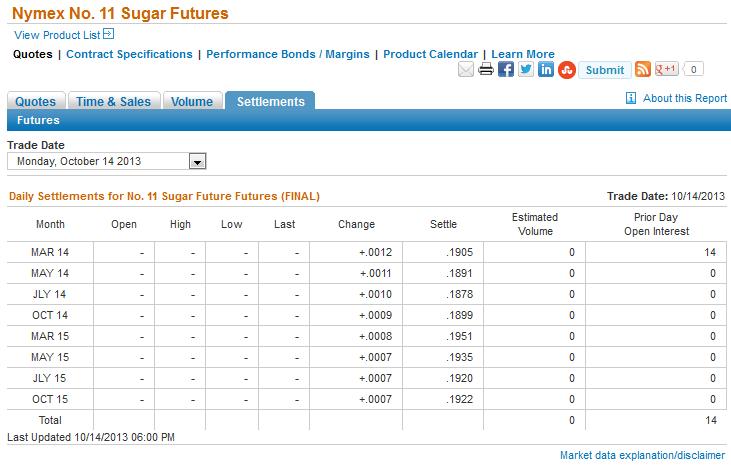Click the StumbleUpon Submit button
The width and height of the screenshot is (731, 465).
coord(605,70)
